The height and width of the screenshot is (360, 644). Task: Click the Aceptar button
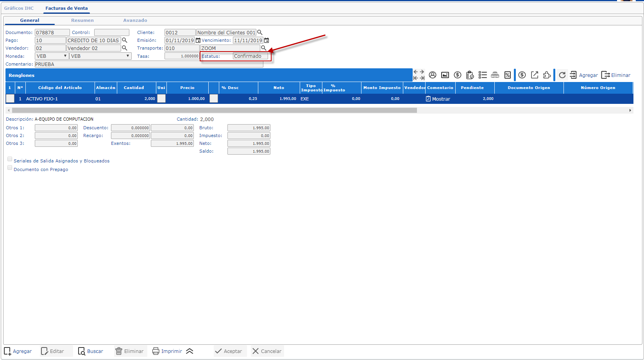(x=229, y=351)
